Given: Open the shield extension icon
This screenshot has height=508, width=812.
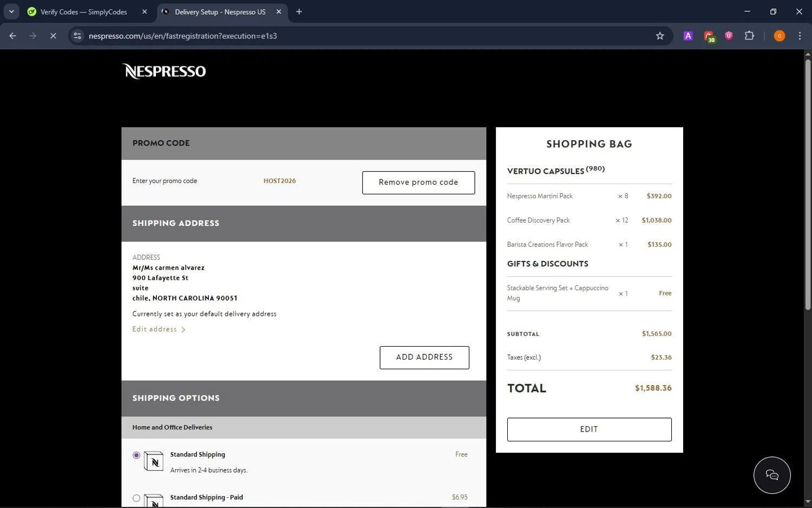Looking at the screenshot, I should [729, 36].
